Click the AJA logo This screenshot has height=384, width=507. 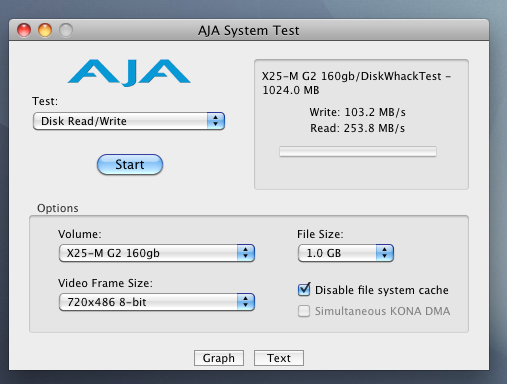pyautogui.click(x=129, y=73)
